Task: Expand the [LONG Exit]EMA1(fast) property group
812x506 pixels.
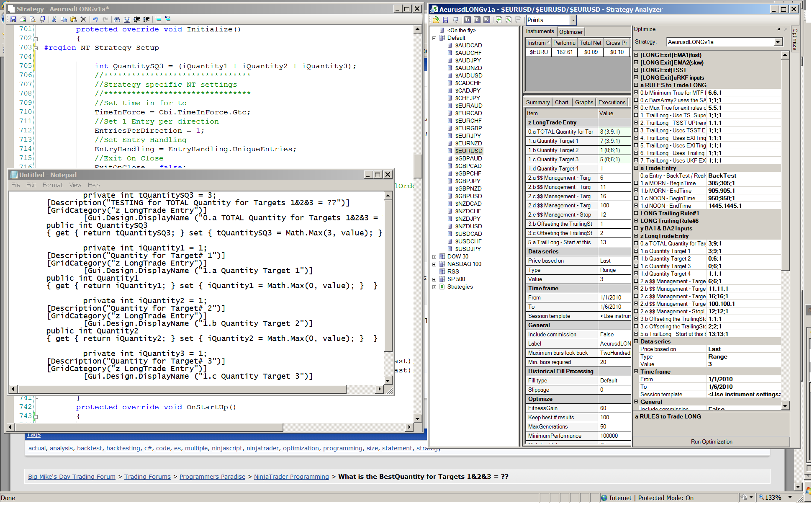Action: coord(636,55)
